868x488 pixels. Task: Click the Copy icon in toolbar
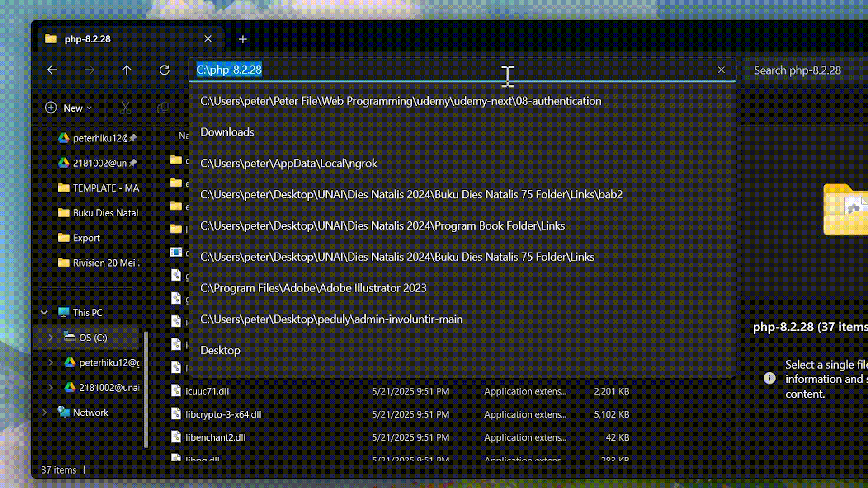(163, 108)
